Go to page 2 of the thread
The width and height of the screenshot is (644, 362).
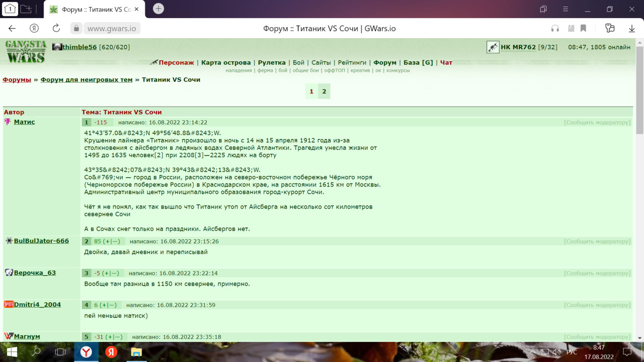324,92
